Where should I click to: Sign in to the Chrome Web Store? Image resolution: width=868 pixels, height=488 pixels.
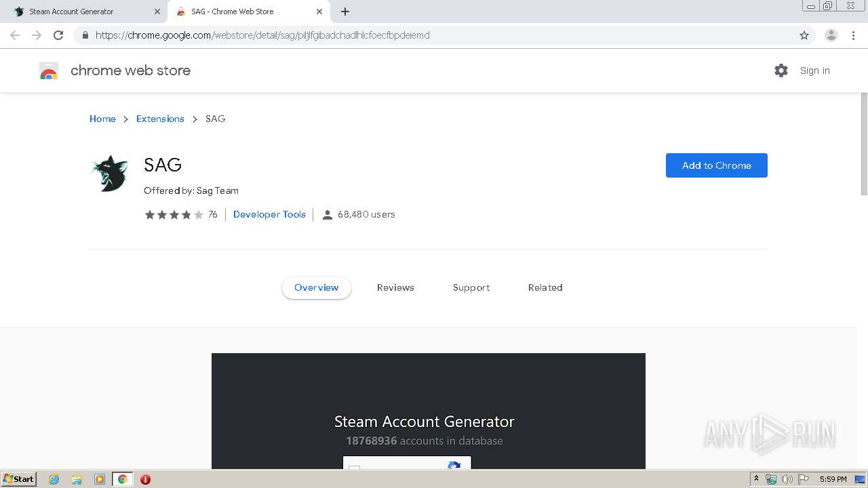coord(814,70)
